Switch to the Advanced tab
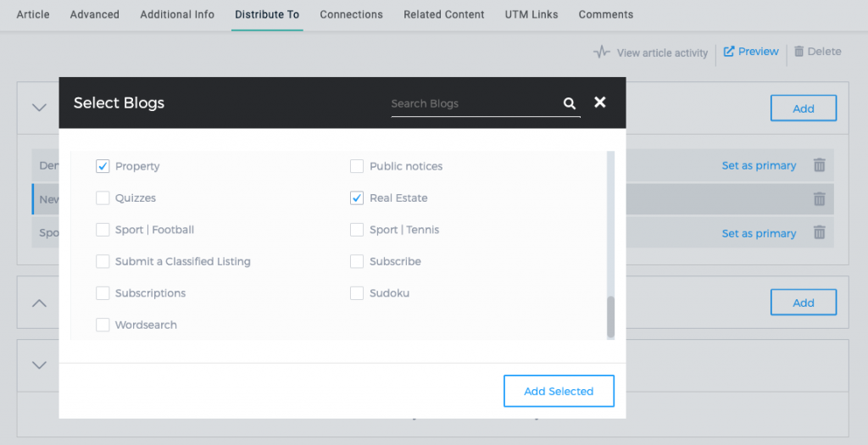This screenshot has height=445, width=868. [95, 14]
